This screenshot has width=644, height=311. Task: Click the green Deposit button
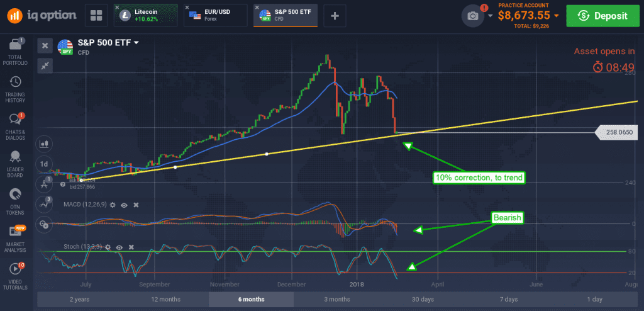[x=602, y=16]
